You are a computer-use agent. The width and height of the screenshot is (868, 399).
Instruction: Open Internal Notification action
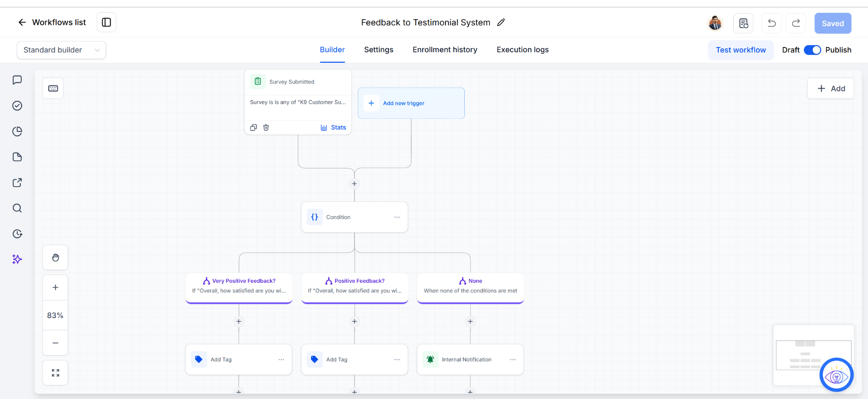click(470, 360)
